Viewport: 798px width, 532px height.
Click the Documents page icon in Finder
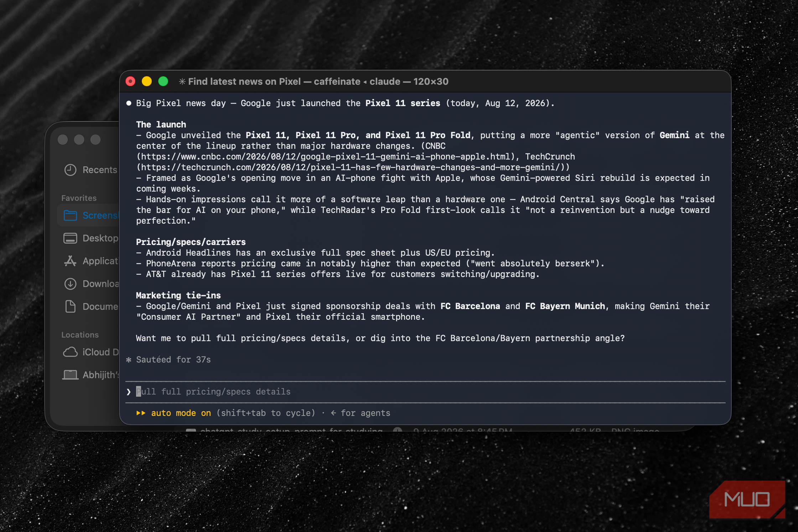pyautogui.click(x=70, y=306)
